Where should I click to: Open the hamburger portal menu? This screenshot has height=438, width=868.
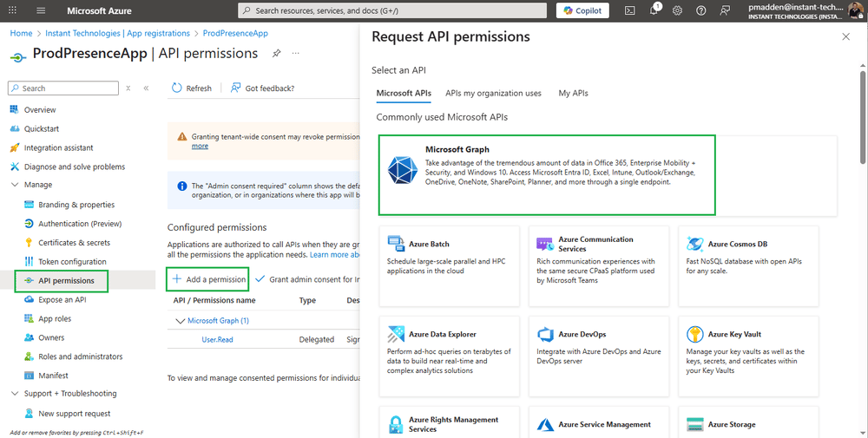click(41, 10)
